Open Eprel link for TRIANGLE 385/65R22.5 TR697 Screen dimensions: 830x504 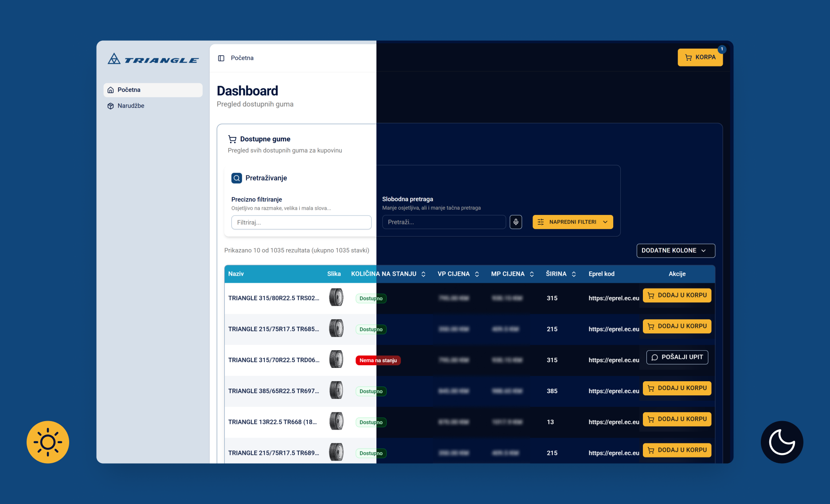pos(614,391)
